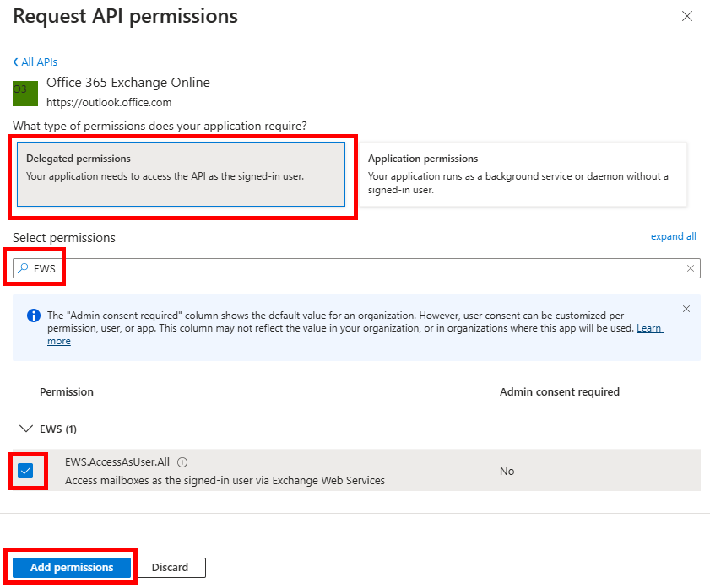Click Admin consent required column header
The image size is (710, 588).
(x=560, y=391)
